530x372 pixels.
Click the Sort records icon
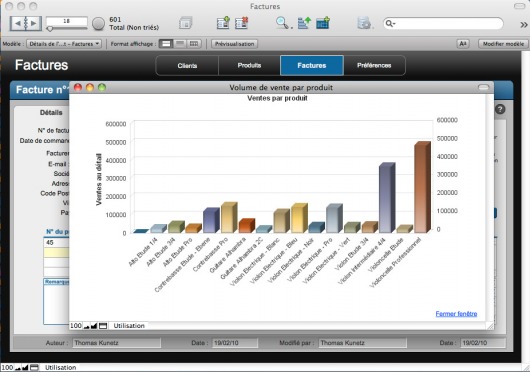point(304,23)
